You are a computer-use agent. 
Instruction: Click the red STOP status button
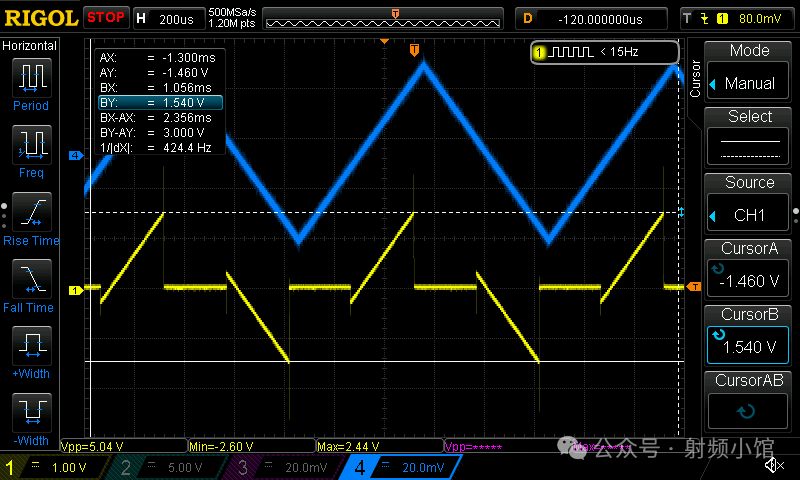coord(105,17)
